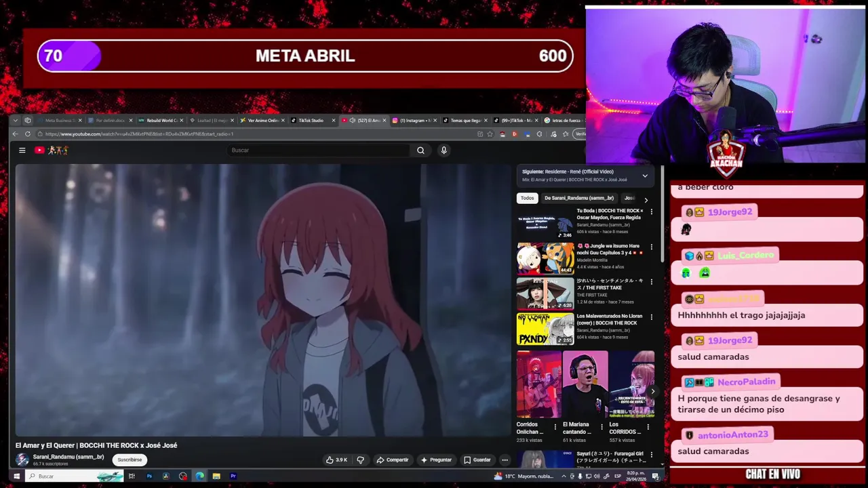Screen dimensions: 868x488
Task: Click the video title El Amar y El Querer
Action: coord(96,445)
